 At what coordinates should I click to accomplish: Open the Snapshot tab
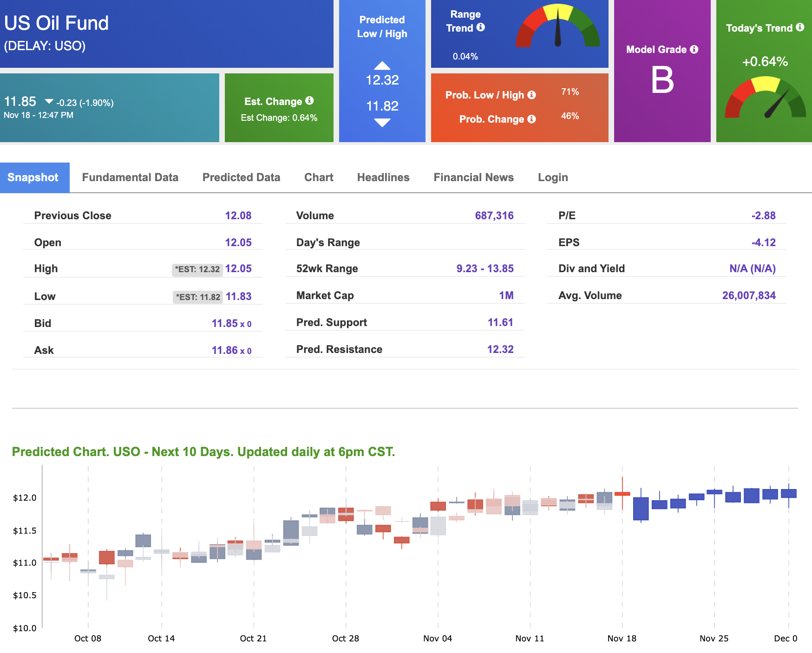pos(35,177)
